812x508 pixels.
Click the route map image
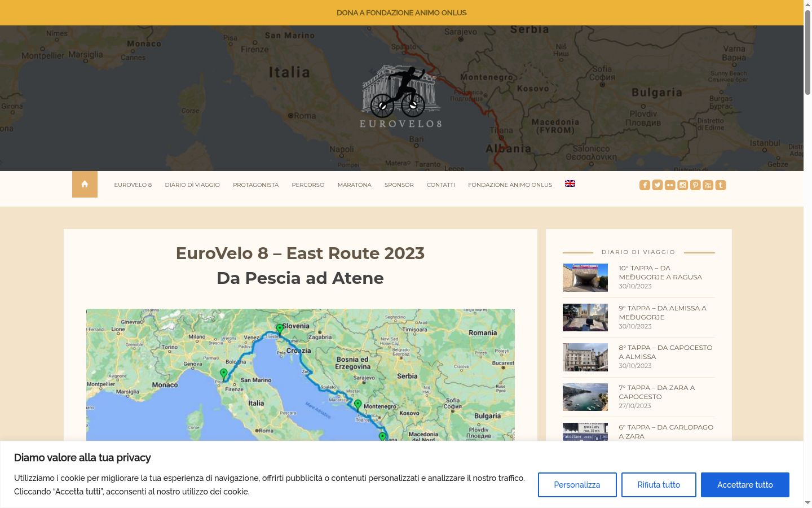(301, 375)
